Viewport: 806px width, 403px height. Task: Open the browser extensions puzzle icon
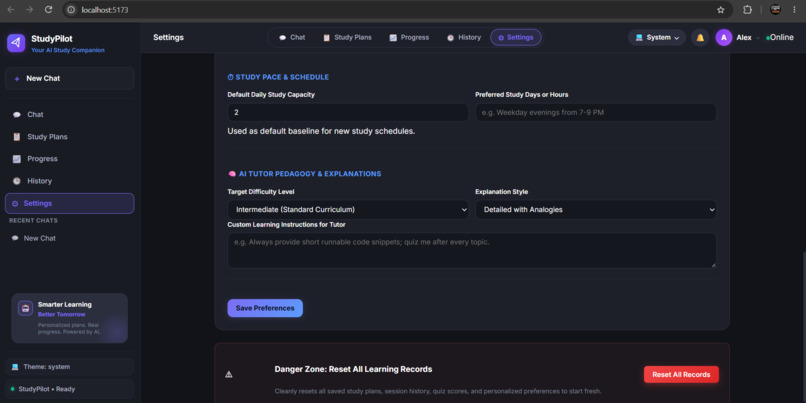click(x=747, y=10)
